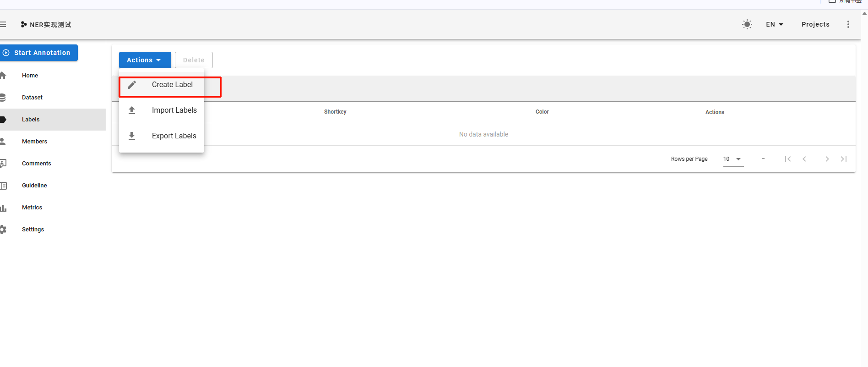The width and height of the screenshot is (868, 367).
Task: Click the download icon beside Export Labels
Action: pos(132,136)
